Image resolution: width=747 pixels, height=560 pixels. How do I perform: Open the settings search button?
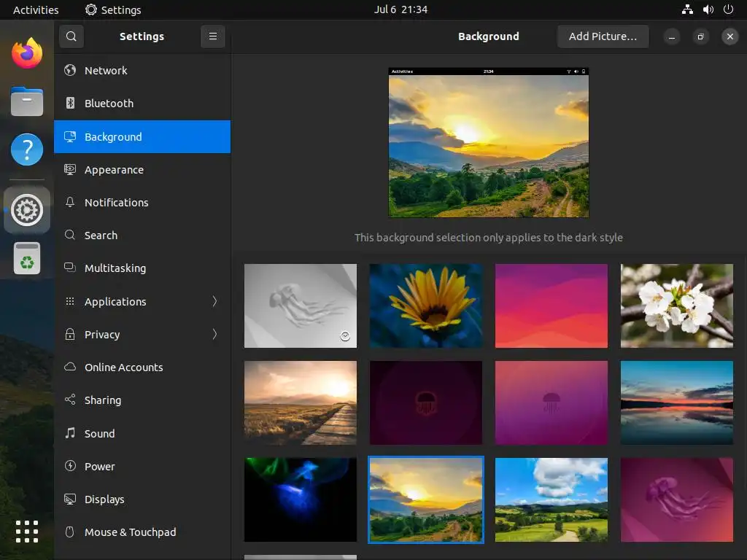71,36
